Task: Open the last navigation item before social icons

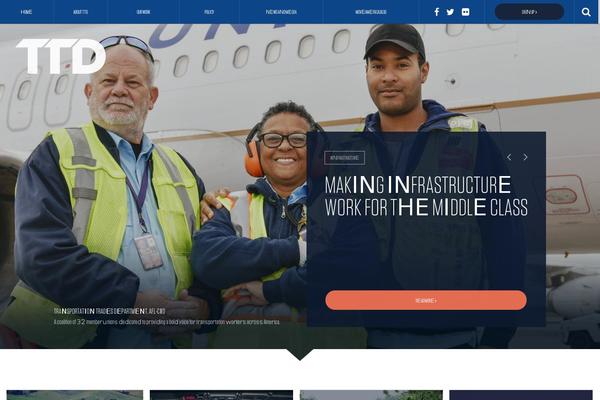Action: coord(371,12)
